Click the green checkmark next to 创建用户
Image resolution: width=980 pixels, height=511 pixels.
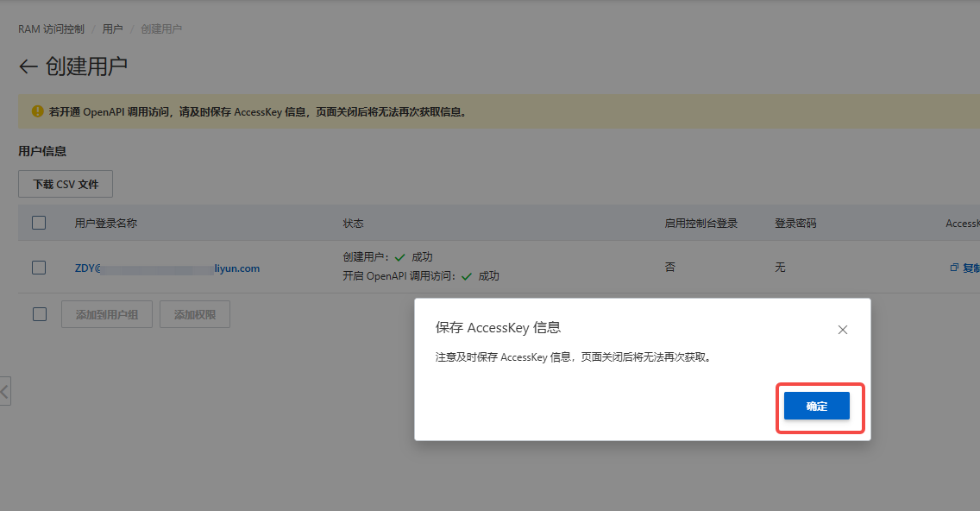[x=399, y=257]
